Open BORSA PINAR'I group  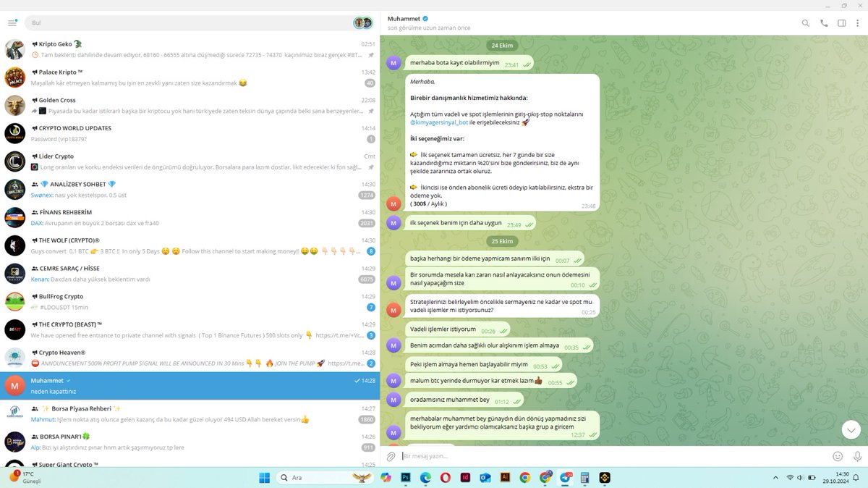[190, 442]
